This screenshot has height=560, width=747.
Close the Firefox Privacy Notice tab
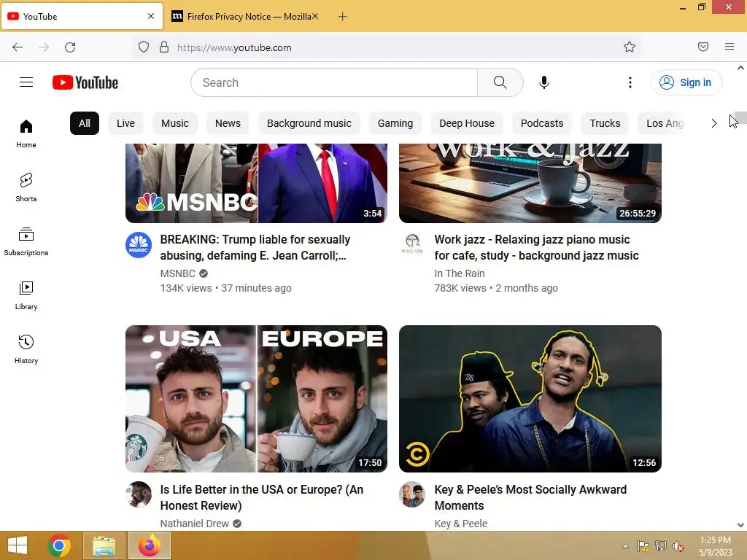point(315,16)
